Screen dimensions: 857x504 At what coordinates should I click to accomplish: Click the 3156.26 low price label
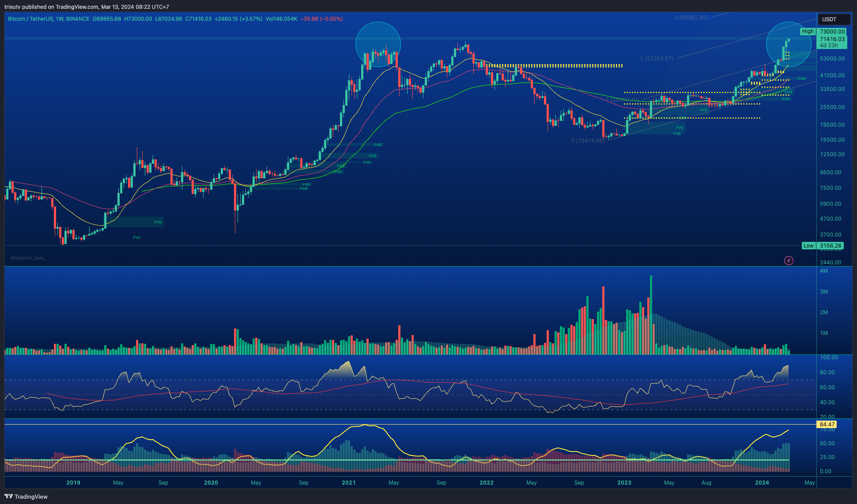(831, 246)
